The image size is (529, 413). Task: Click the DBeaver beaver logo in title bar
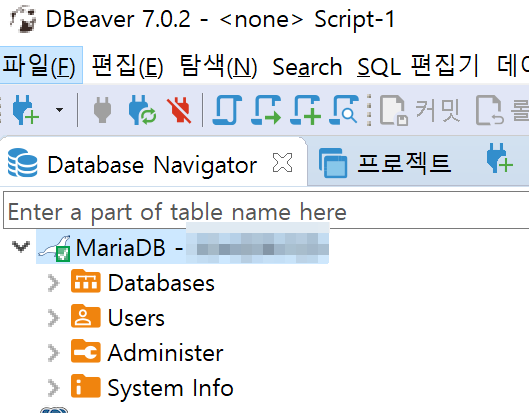tap(23, 19)
